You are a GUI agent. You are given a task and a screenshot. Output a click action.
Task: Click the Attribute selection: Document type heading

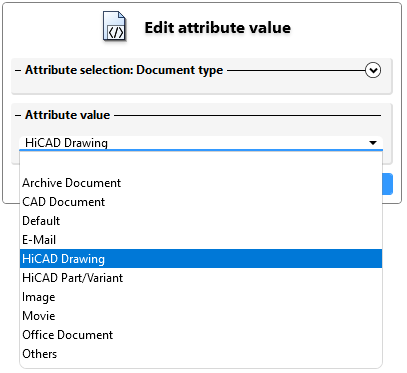(x=124, y=70)
